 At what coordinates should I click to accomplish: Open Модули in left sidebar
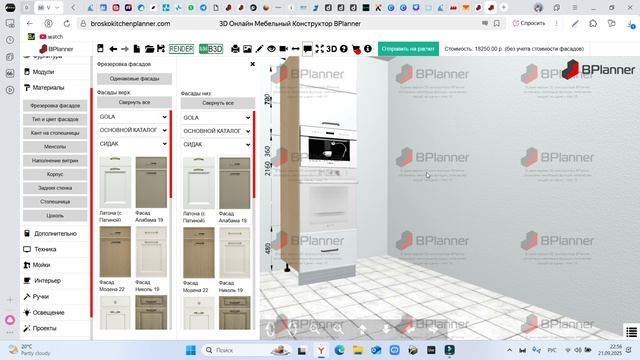[43, 72]
